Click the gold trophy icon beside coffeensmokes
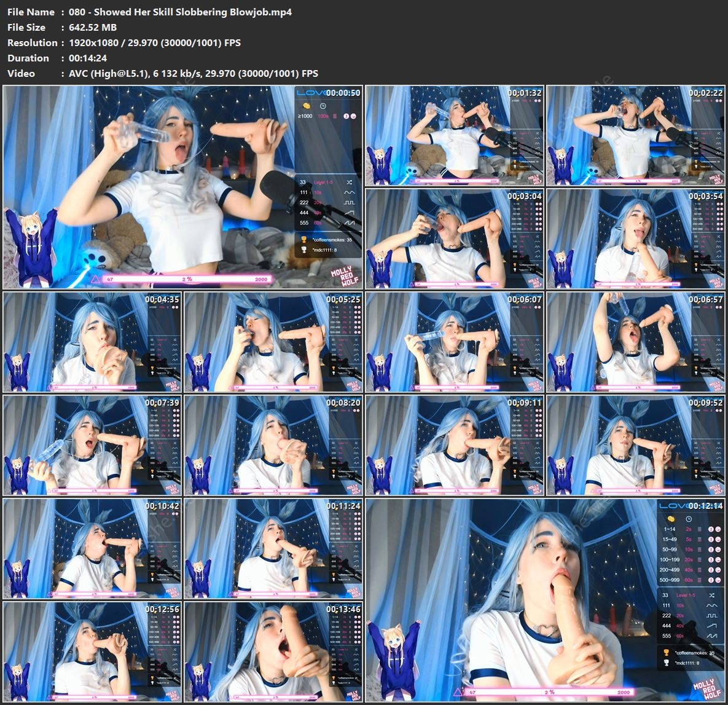Screen dimensions: 728x705 [303, 239]
